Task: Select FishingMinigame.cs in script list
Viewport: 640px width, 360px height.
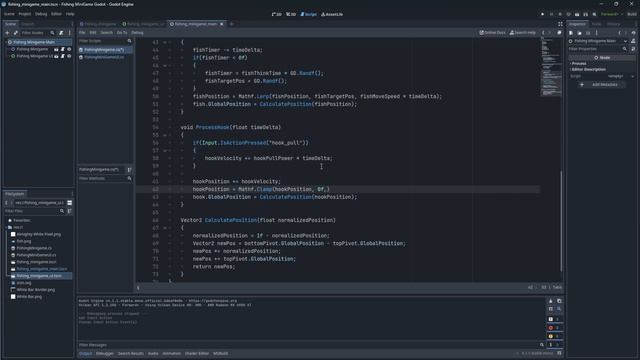Action: point(105,50)
